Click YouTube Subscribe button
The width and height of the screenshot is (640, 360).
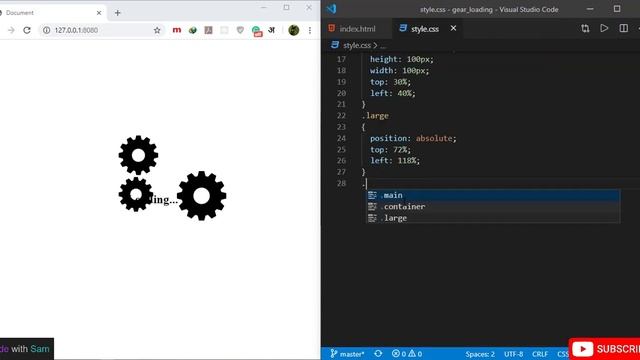pos(604,349)
